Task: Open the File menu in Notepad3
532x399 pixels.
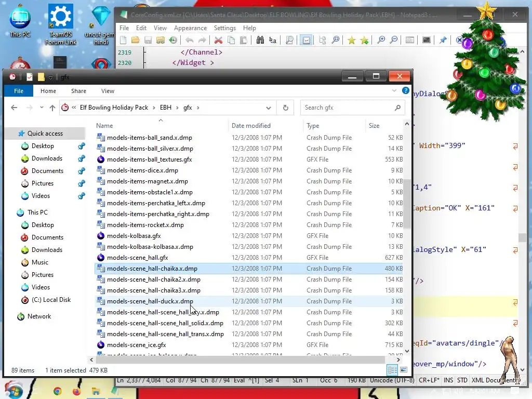Action: click(124, 28)
